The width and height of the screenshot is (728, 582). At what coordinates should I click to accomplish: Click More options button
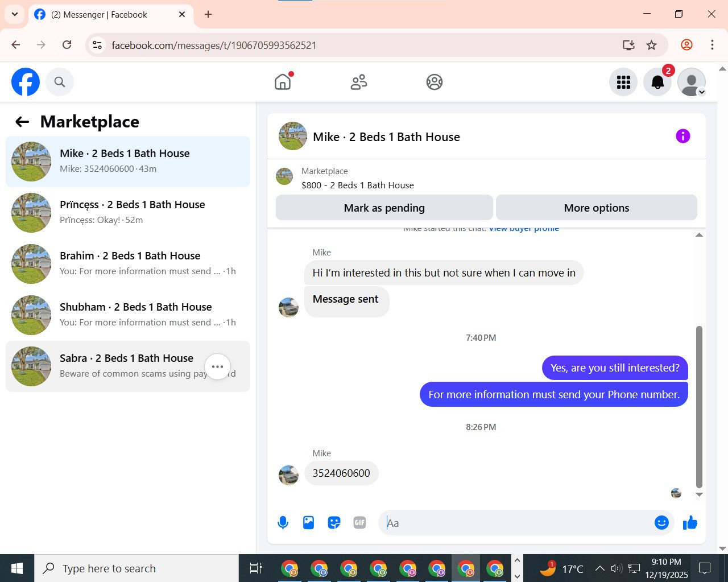click(x=596, y=208)
